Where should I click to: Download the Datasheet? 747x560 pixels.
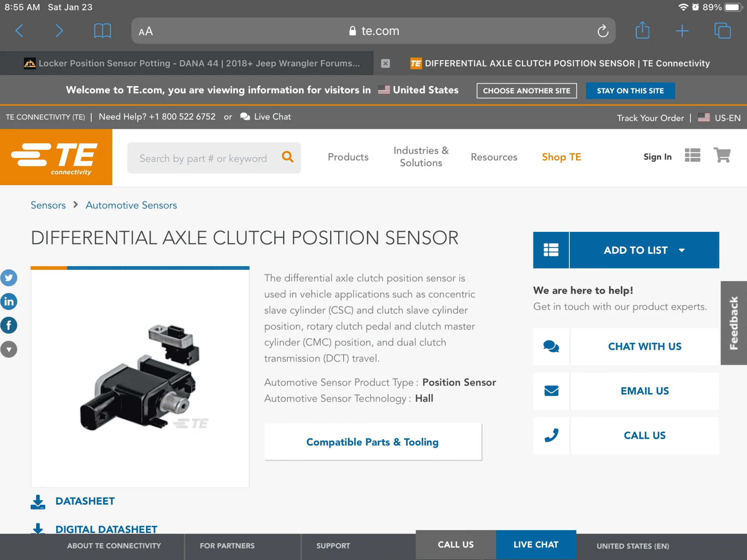tap(85, 501)
